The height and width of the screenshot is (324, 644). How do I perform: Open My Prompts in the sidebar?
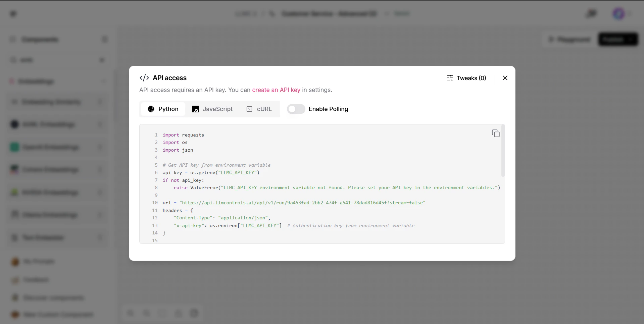pyautogui.click(x=39, y=262)
